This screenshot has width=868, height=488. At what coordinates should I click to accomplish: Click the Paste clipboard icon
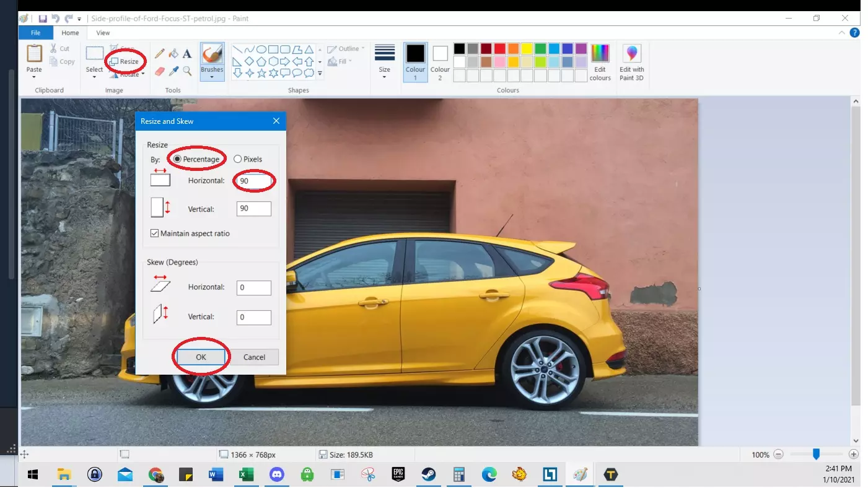pyautogui.click(x=34, y=53)
